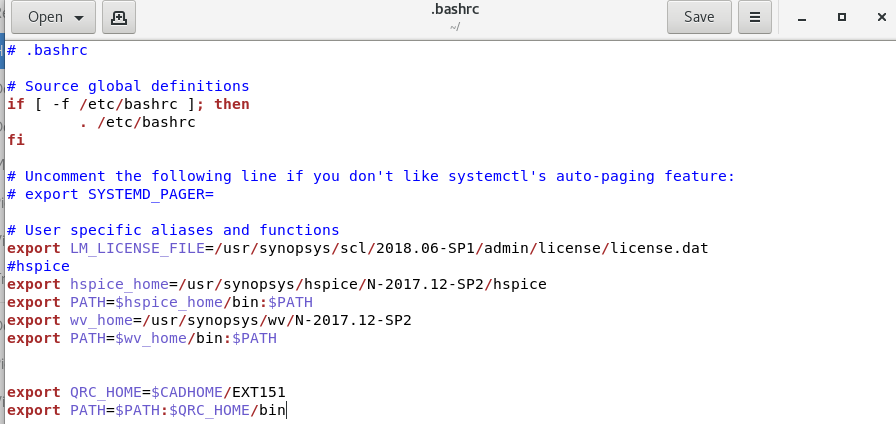Click the '# Source global definitions' comment
The width and height of the screenshot is (896, 424).
tap(128, 86)
